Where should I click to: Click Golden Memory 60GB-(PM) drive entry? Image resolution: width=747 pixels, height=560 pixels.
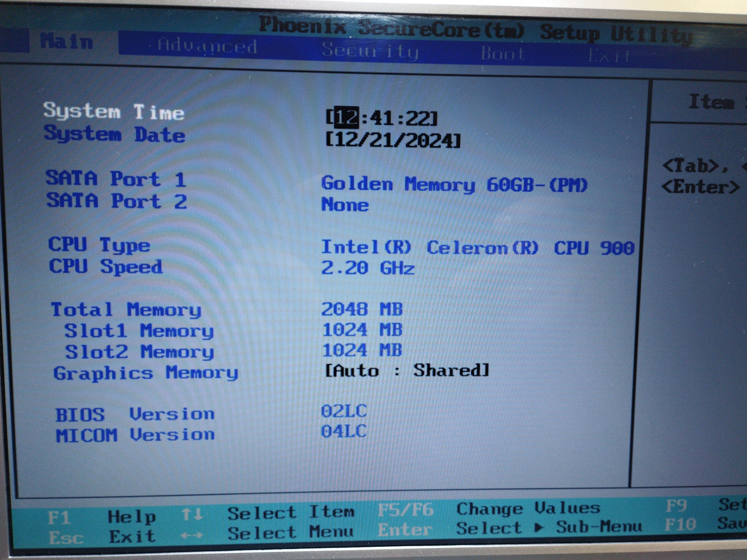tap(454, 184)
